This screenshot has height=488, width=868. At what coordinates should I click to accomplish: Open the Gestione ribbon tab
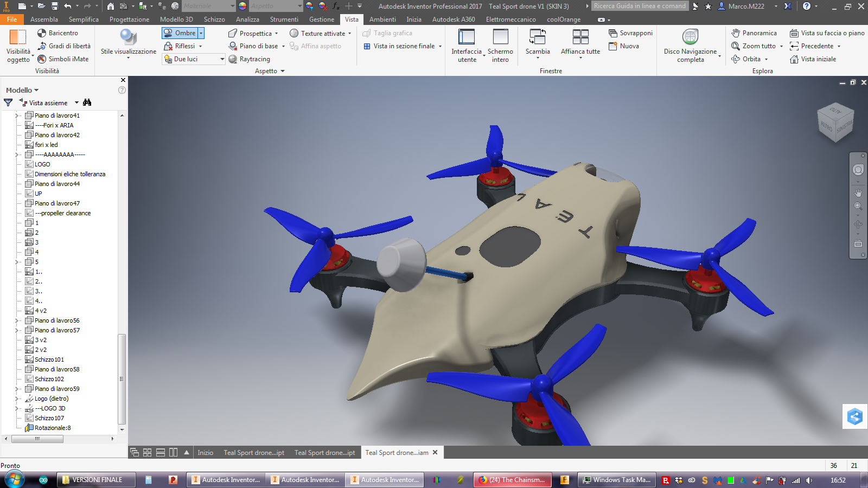pos(322,19)
